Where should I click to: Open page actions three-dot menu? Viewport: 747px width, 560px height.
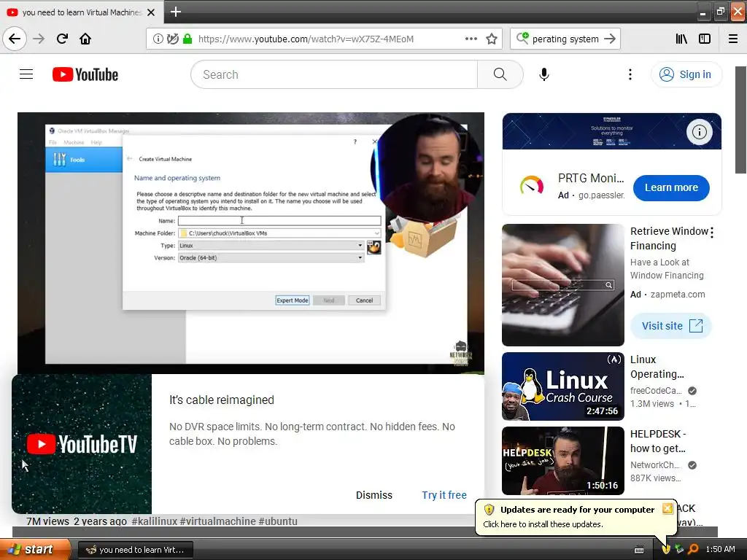pos(471,39)
